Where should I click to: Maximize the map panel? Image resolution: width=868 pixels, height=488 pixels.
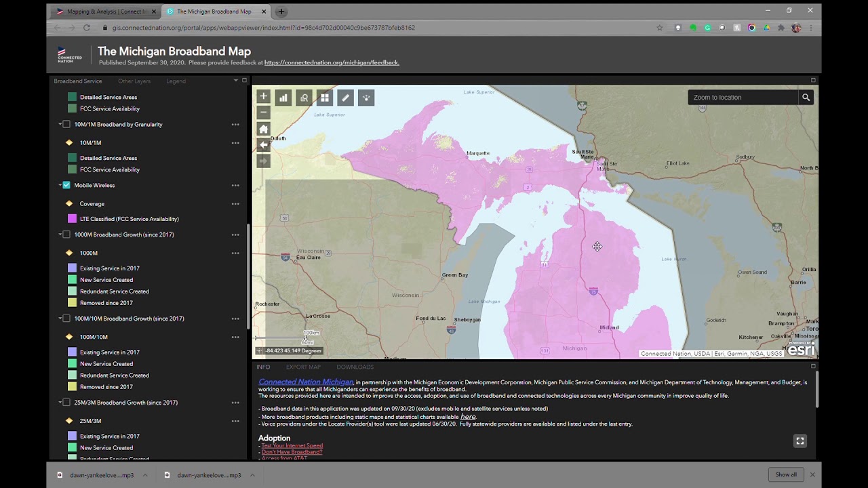[813, 81]
